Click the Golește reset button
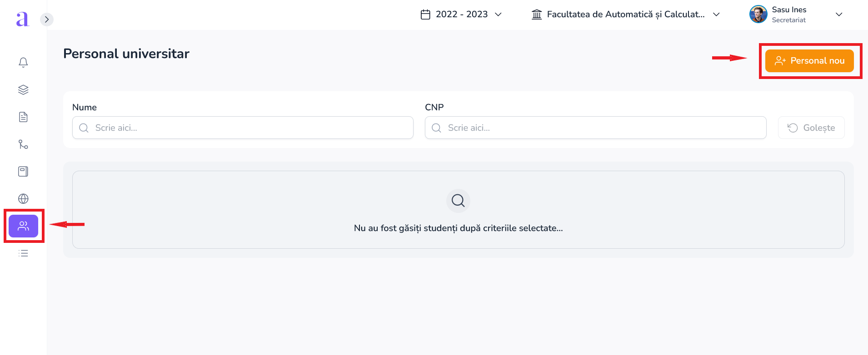The width and height of the screenshot is (868, 355). point(811,128)
